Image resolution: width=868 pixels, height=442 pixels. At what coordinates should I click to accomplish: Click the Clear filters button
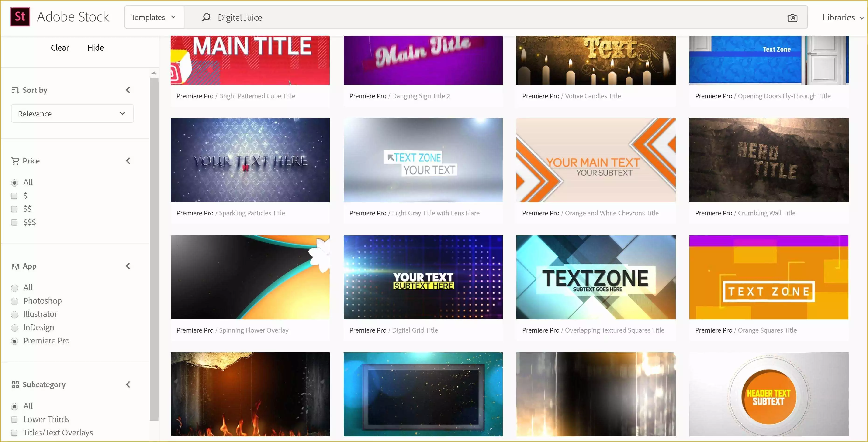(x=60, y=47)
